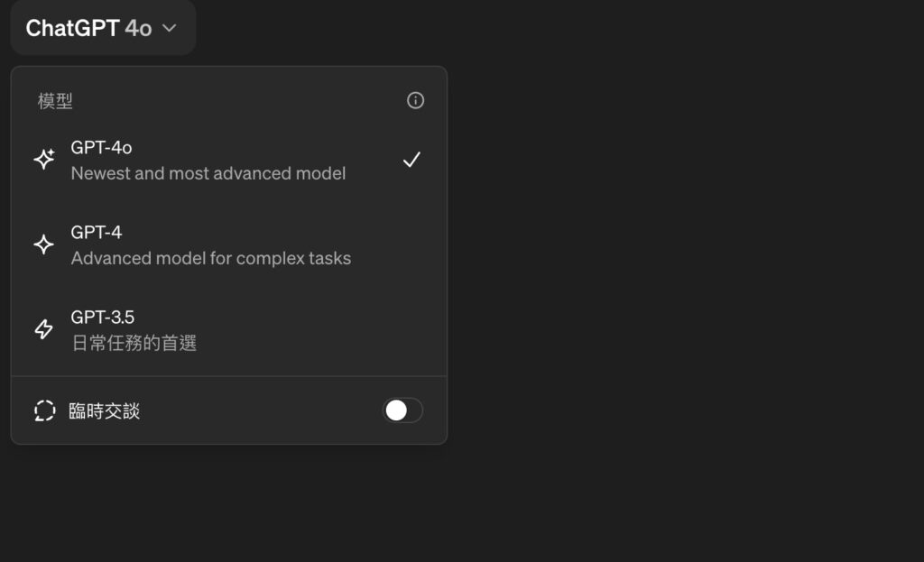924x562 pixels.
Task: Click the 'ChatGPT' title text
Action: (x=72, y=28)
